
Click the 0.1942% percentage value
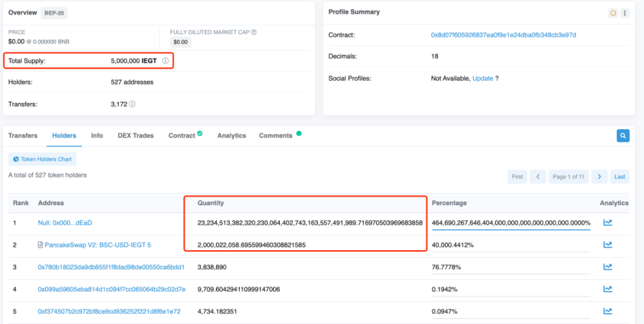click(x=445, y=289)
